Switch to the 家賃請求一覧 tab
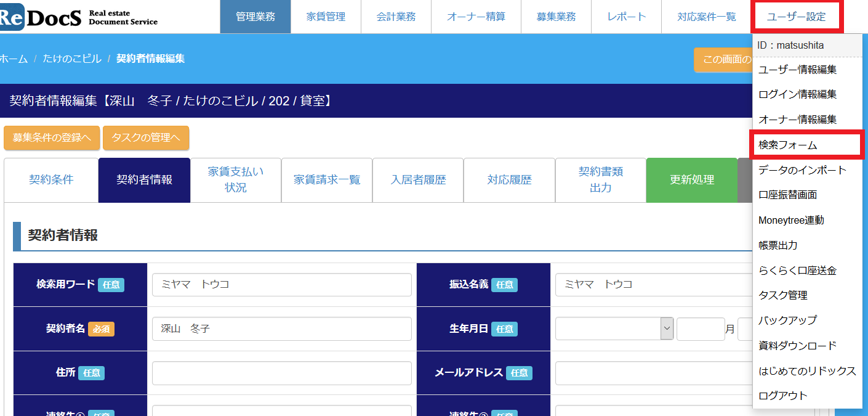The image size is (868, 416). tap(327, 180)
